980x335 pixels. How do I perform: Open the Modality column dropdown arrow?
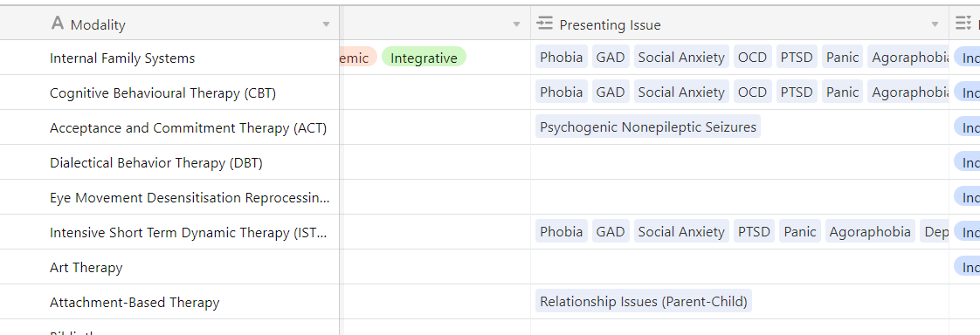coord(326,24)
